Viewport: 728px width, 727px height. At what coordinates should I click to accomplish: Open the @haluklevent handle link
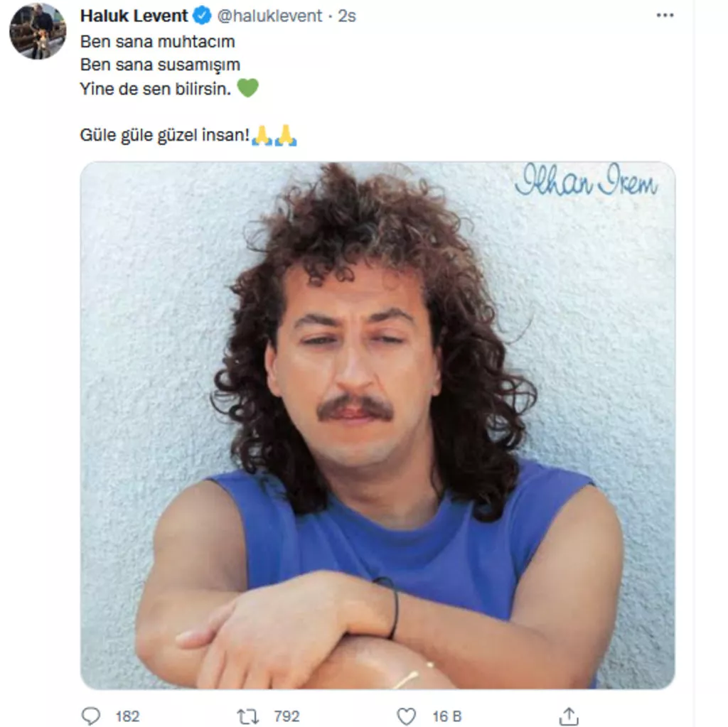click(269, 15)
